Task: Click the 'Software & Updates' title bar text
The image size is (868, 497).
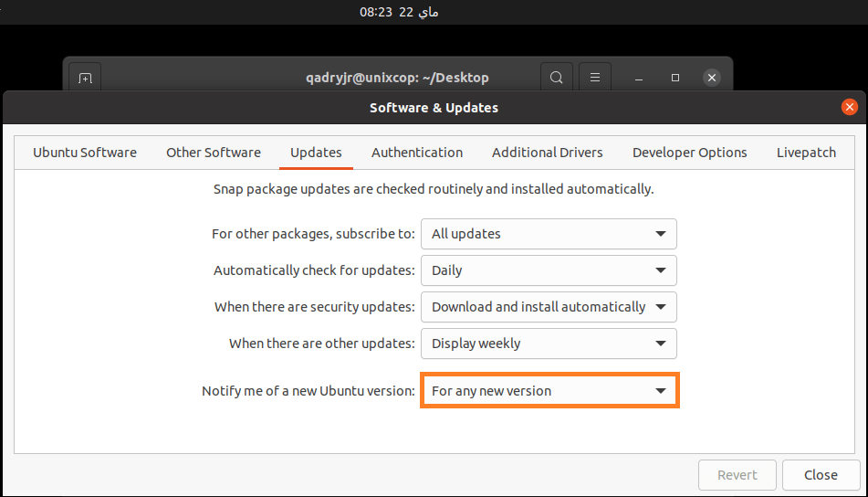Action: [x=434, y=108]
